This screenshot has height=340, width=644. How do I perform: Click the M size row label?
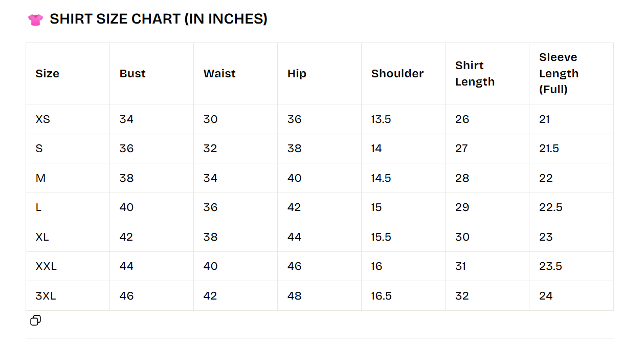click(40, 178)
